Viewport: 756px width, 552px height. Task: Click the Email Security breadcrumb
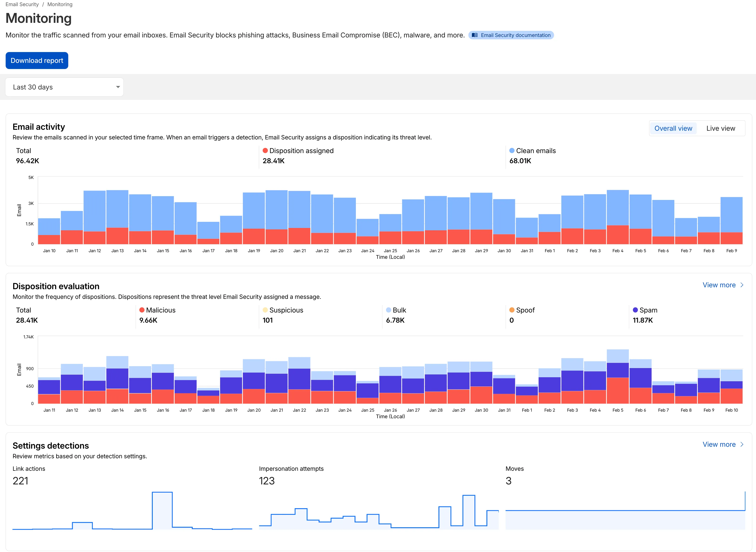click(x=22, y=4)
